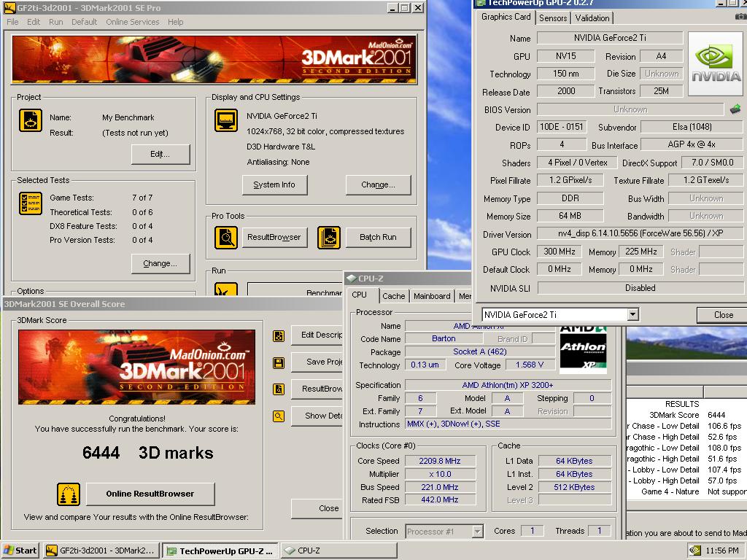
Task: Click the Close button in GPU-Z
Action: pyautogui.click(x=721, y=315)
